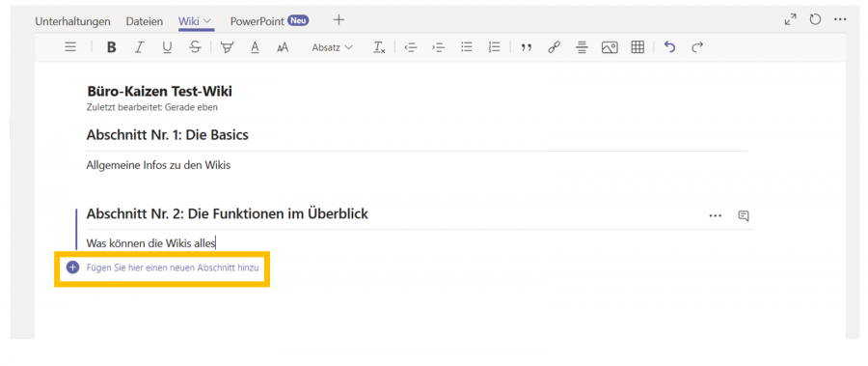This screenshot has width=868, height=366.
Task: Insert a bulleted list
Action: click(x=467, y=47)
